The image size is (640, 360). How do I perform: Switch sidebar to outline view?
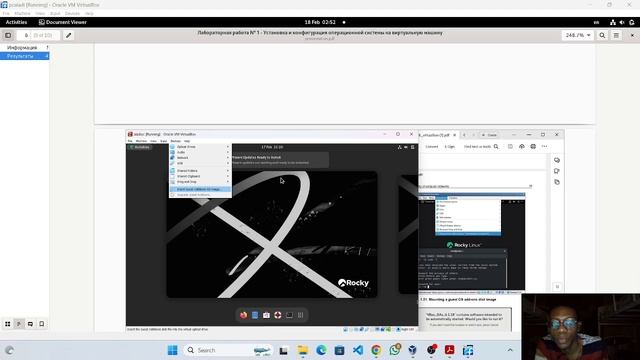point(19,324)
